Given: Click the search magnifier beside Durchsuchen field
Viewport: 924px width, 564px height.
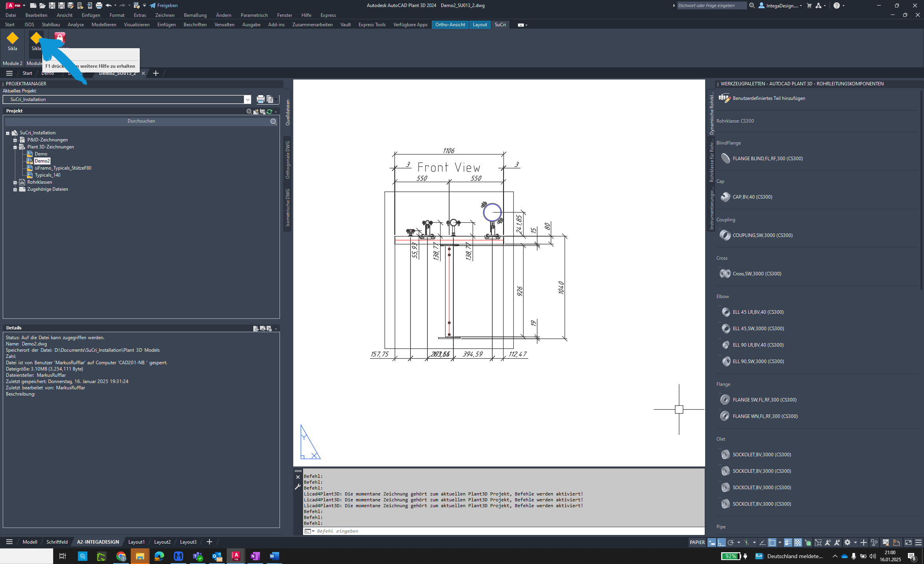Looking at the screenshot, I should click(274, 121).
